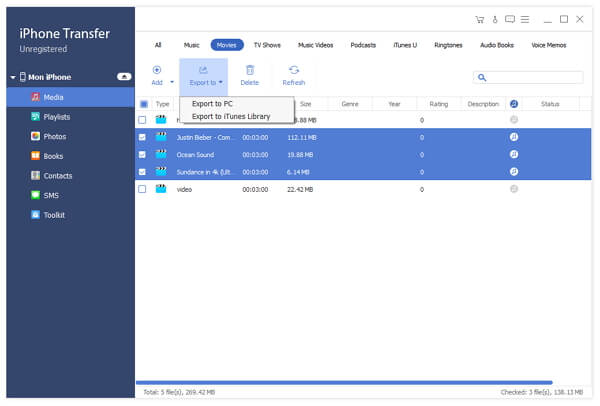Open Media in the sidebar

coord(70,97)
